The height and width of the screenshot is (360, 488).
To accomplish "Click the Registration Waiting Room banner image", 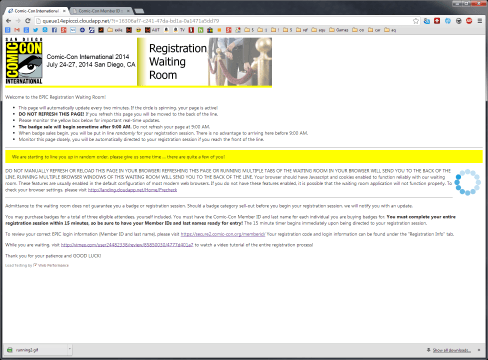I will (x=205, y=62).
